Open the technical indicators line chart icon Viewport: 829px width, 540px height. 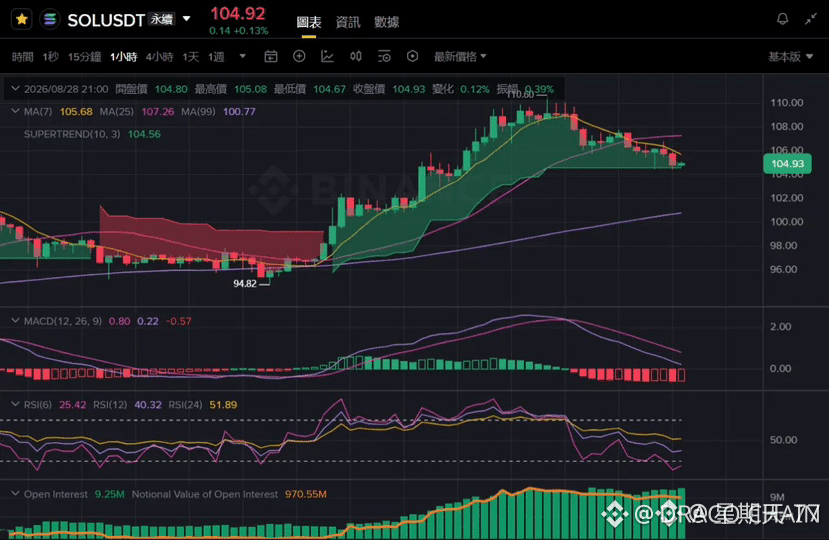[327, 56]
